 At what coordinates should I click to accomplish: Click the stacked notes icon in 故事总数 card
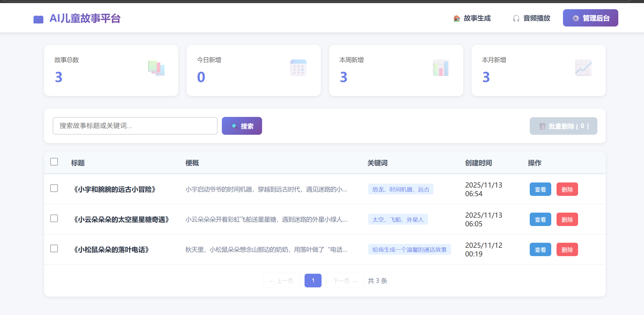click(156, 68)
